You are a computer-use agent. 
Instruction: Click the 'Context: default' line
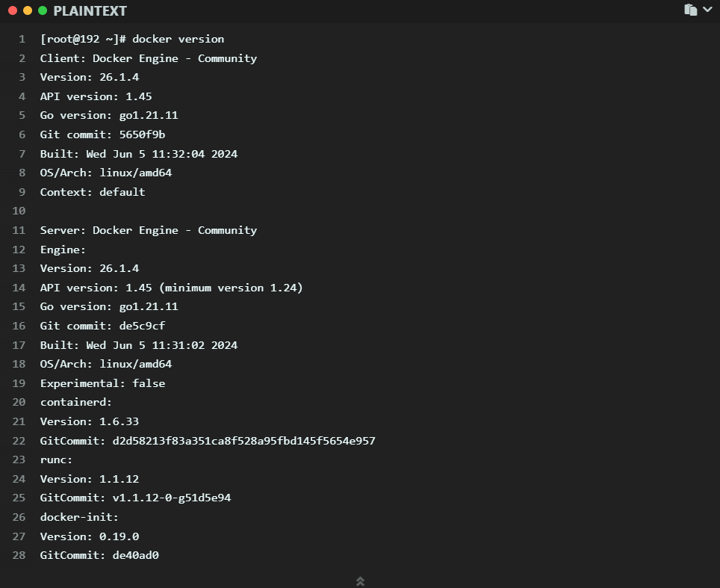point(93,192)
